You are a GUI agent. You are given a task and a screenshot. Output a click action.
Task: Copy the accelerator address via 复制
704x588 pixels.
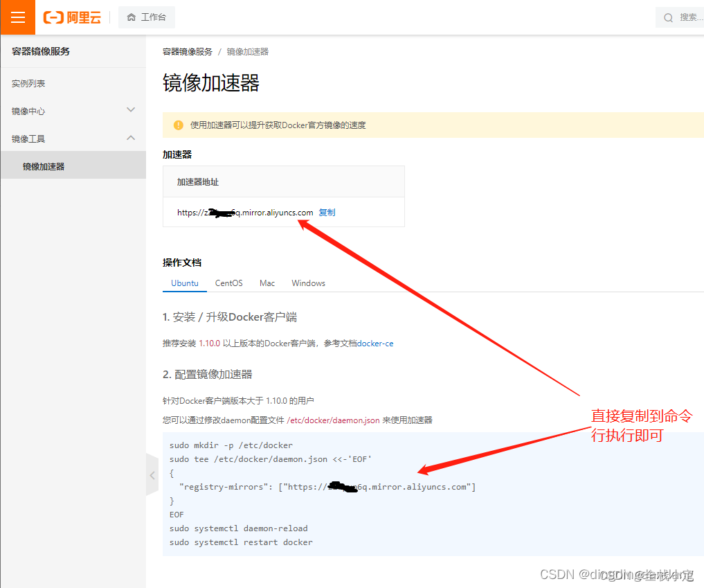click(327, 212)
